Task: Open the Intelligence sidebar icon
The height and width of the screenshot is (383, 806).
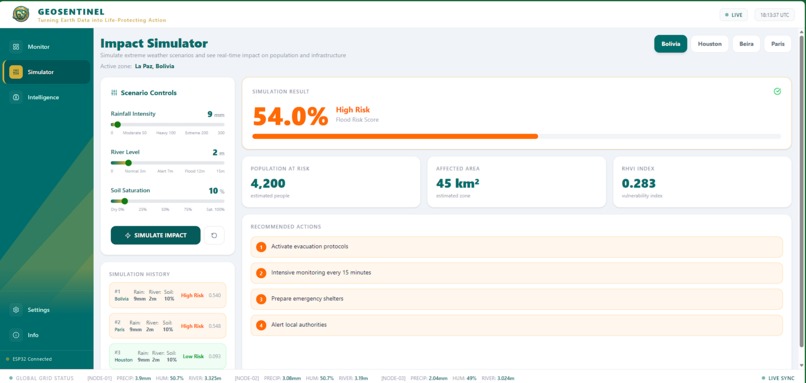Action: click(16, 97)
